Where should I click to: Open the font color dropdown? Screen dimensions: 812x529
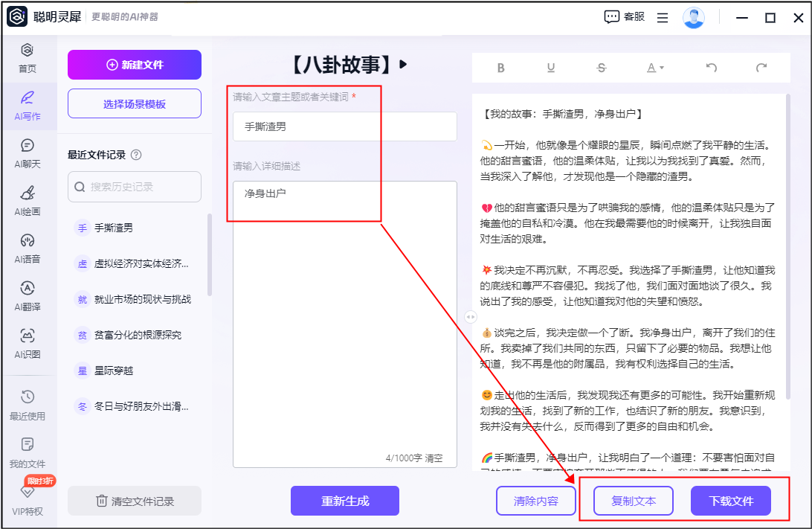point(654,68)
